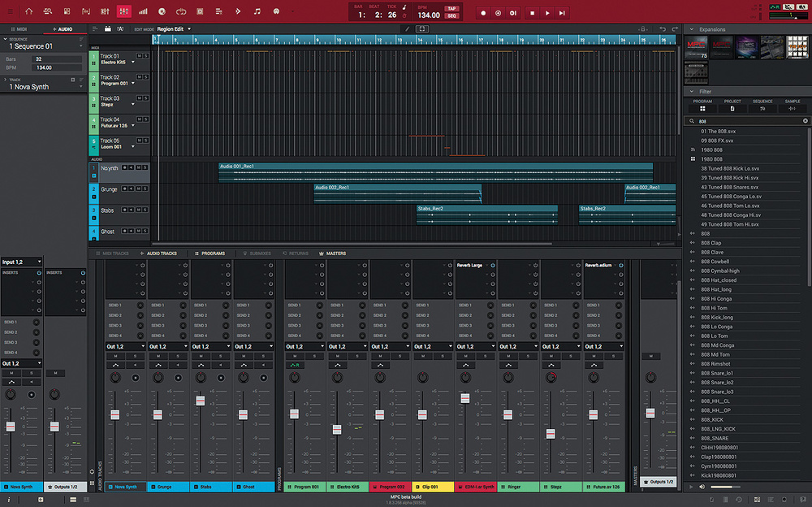The image size is (812, 507).
Task: Start playback with the play button
Action: pyautogui.click(x=546, y=13)
